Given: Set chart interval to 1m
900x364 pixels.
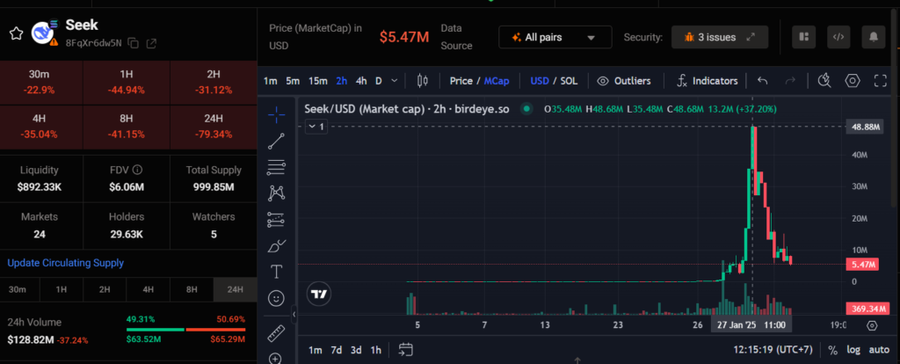Looking at the screenshot, I should click(x=270, y=81).
